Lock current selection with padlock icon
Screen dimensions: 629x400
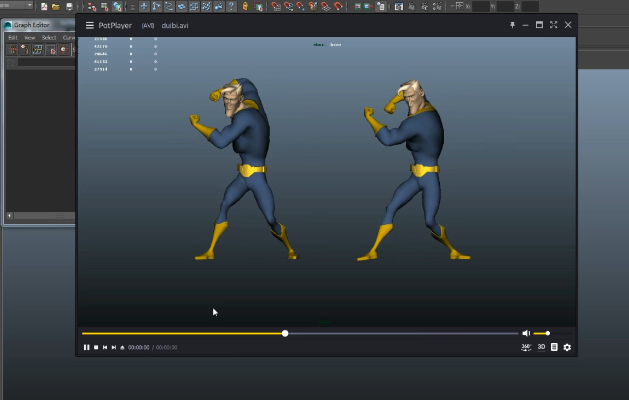[x=245, y=6]
